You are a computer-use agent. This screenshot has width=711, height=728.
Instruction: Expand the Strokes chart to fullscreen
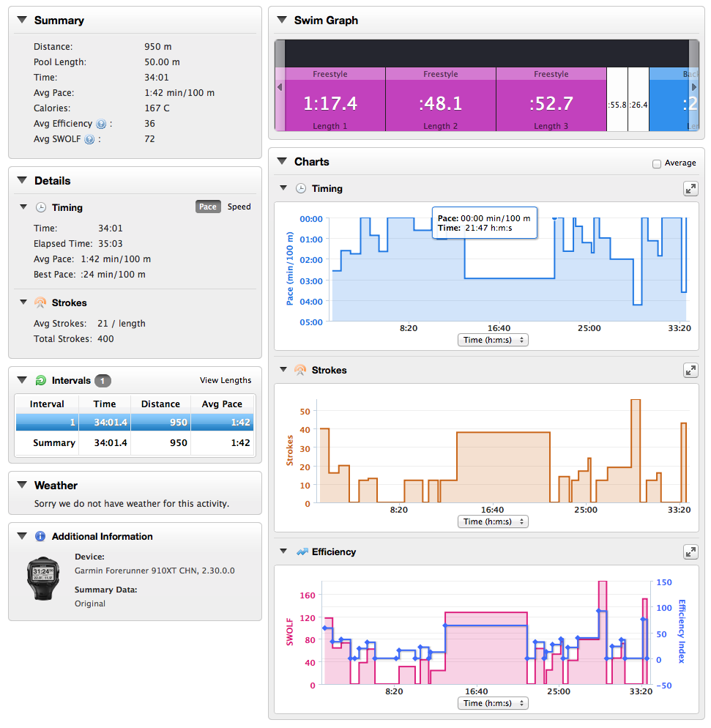point(690,370)
